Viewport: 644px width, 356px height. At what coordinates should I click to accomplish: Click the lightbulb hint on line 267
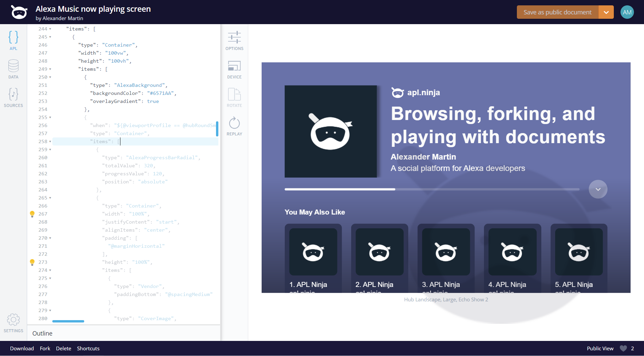32,214
